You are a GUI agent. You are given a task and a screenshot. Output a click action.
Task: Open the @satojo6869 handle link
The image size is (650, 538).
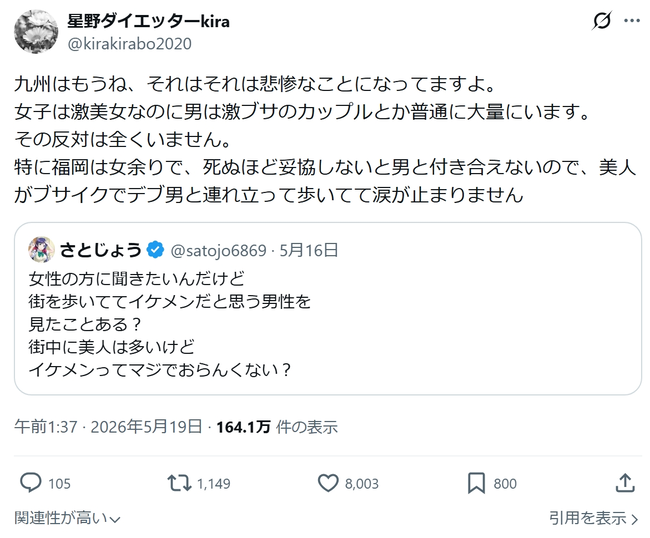pyautogui.click(x=218, y=250)
